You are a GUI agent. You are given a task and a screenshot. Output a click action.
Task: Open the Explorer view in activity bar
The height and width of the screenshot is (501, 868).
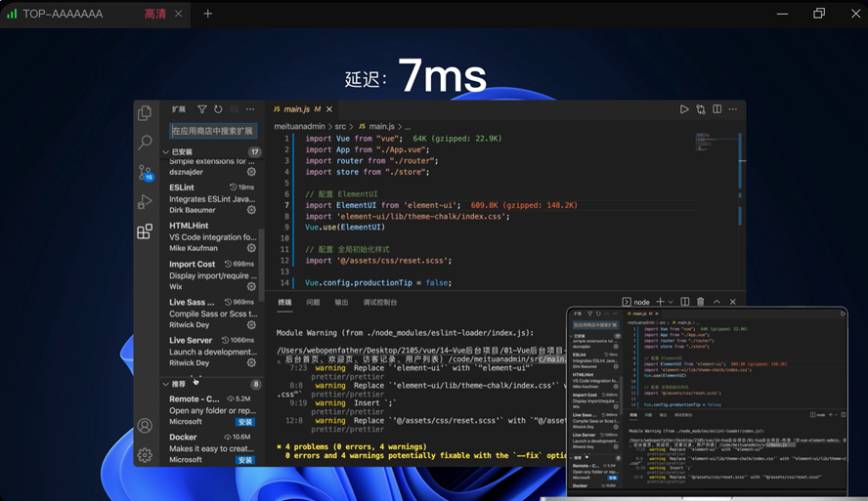(145, 113)
